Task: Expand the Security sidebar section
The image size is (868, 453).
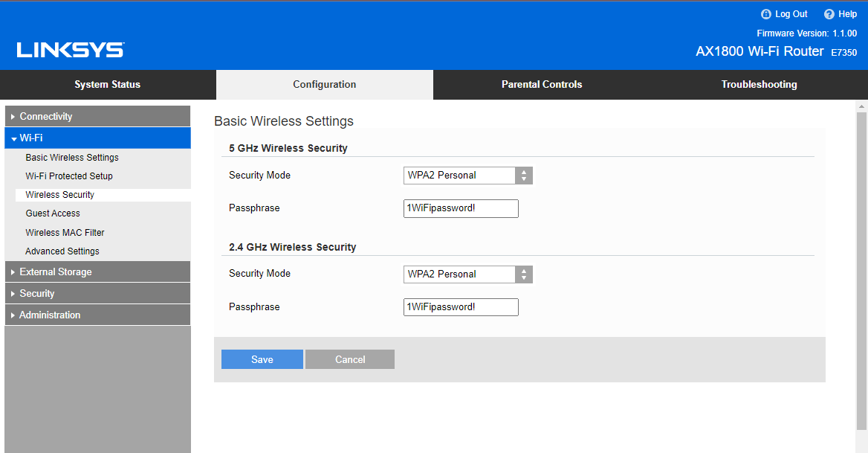Action: pos(97,294)
